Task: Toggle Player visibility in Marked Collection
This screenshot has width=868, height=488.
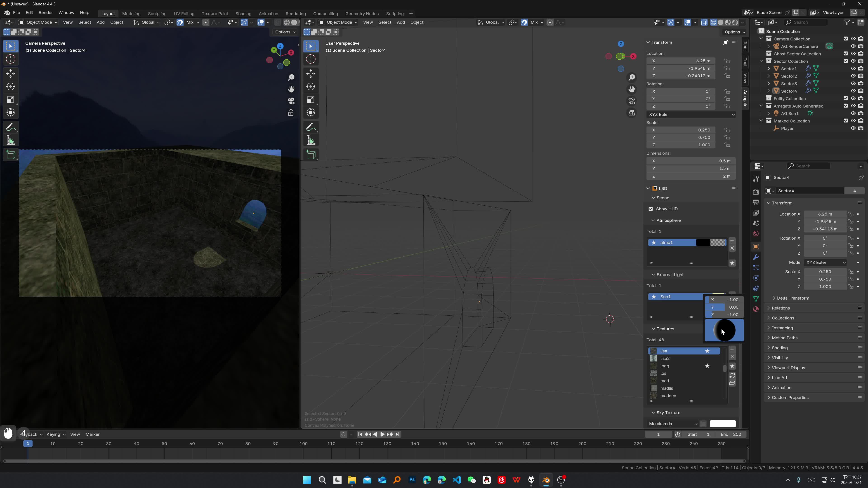Action: pos(853,128)
